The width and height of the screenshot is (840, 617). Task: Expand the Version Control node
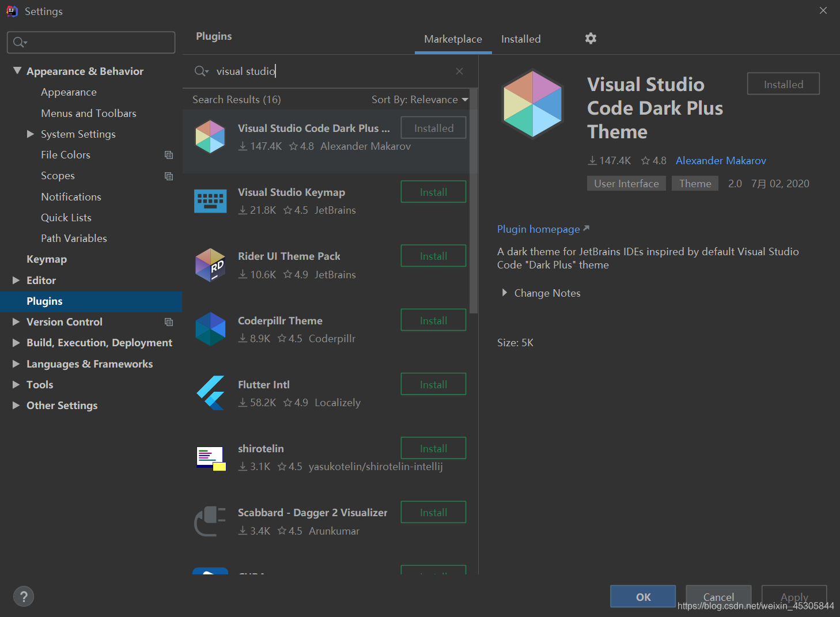click(x=16, y=322)
